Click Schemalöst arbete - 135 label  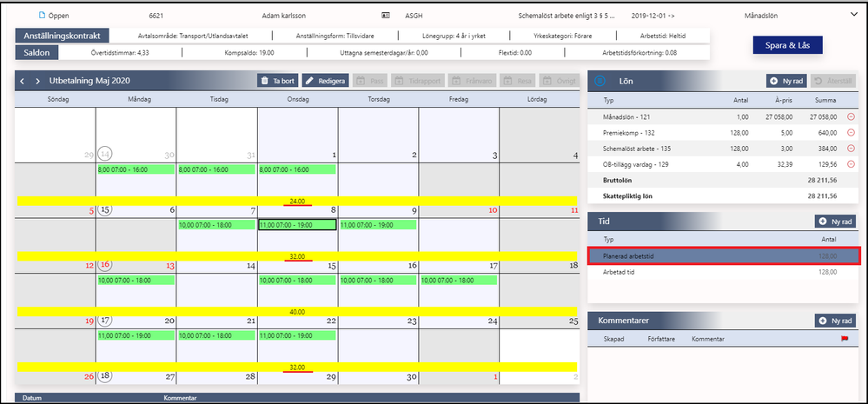[637, 149]
